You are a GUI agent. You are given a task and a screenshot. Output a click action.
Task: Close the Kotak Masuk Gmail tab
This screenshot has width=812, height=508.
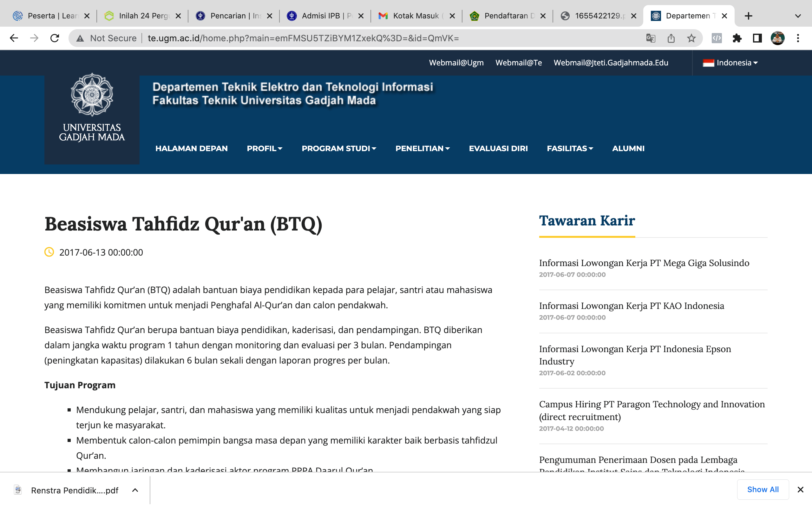tap(452, 16)
